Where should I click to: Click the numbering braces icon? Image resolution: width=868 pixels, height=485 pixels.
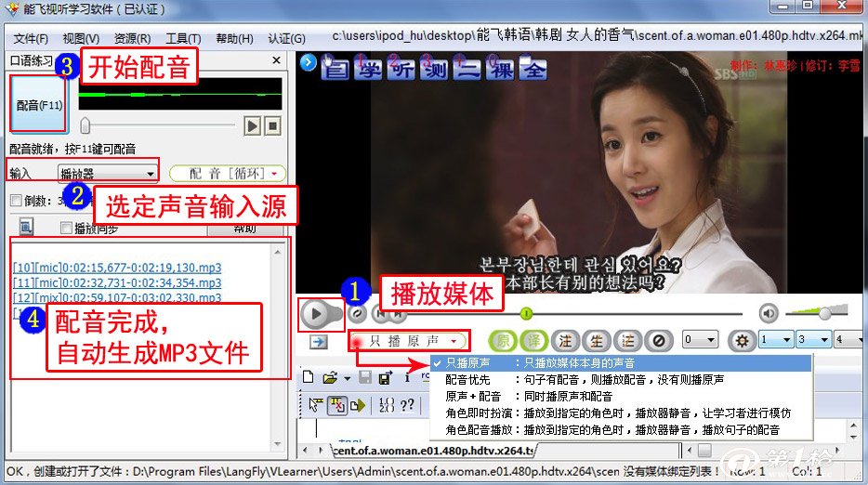(x=387, y=405)
